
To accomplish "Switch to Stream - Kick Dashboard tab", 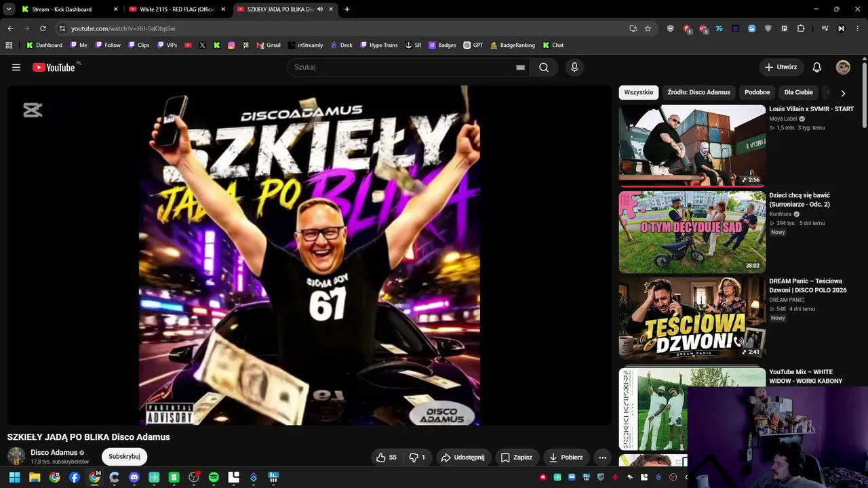I will (69, 9).
